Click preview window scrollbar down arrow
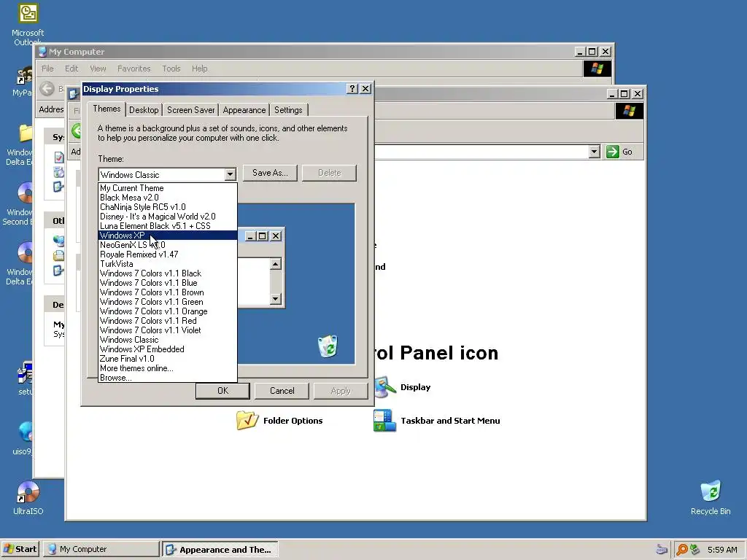Screen dimensions: 747x560 [275, 298]
